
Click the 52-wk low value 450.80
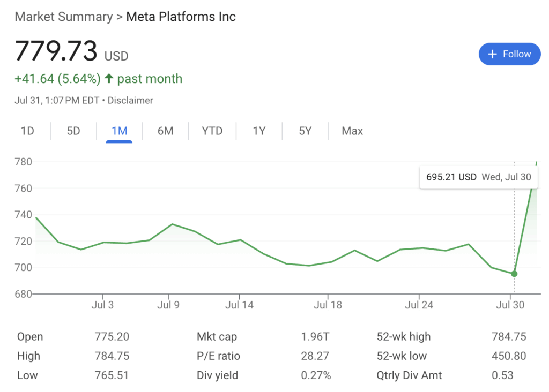pyautogui.click(x=509, y=356)
